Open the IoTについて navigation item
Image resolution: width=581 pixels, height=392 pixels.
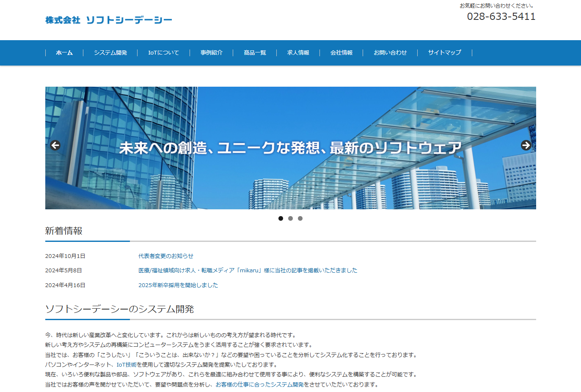(163, 53)
